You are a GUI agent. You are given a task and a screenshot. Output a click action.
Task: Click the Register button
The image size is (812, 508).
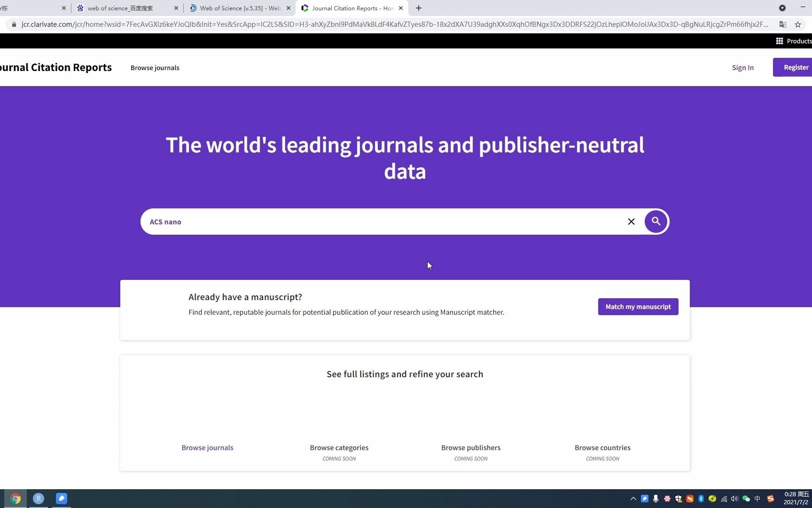[793, 67]
